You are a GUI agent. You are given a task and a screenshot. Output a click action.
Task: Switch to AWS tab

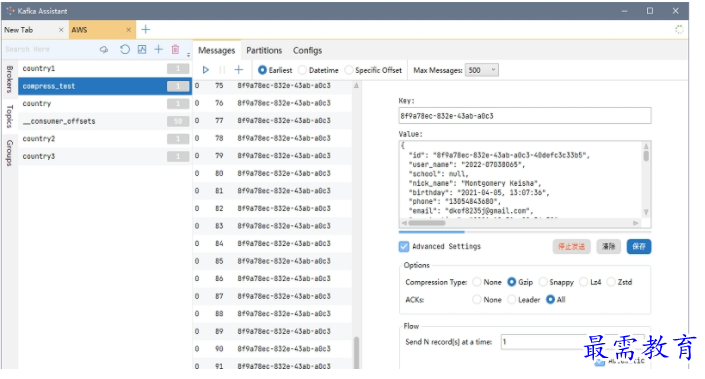(x=102, y=30)
